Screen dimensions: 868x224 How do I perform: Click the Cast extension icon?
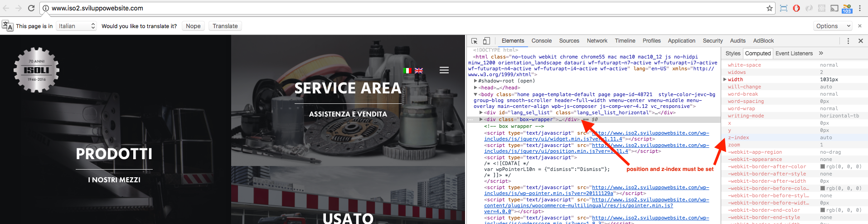coord(834,8)
